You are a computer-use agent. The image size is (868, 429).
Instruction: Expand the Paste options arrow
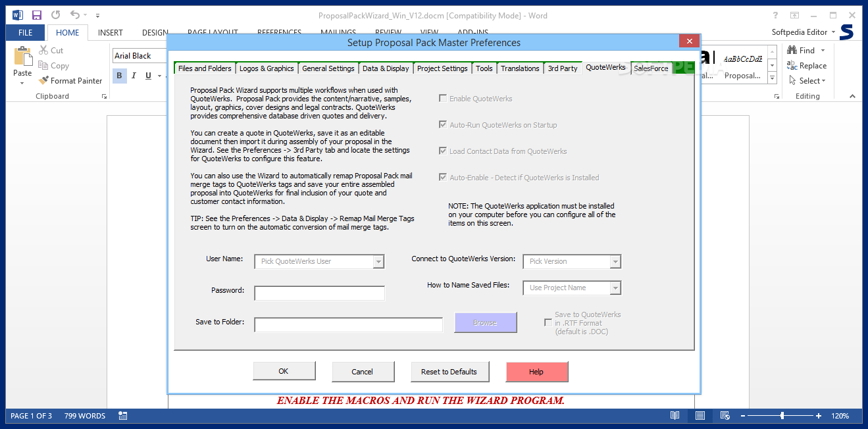point(22,83)
